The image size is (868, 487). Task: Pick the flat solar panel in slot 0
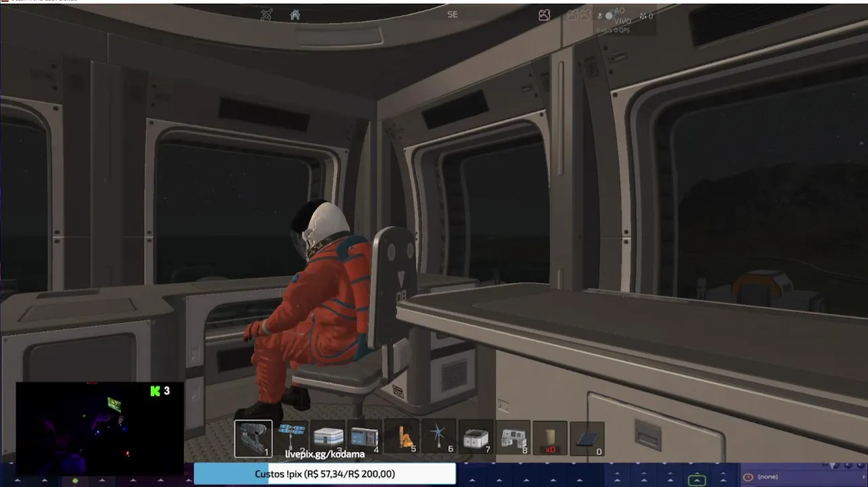point(587,439)
